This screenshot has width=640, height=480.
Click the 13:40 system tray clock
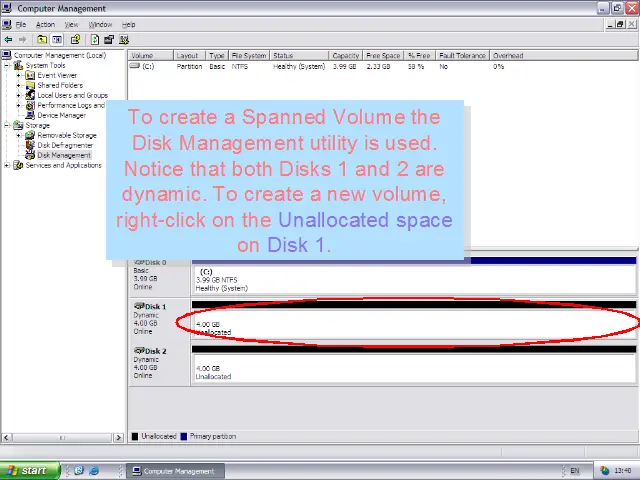(623, 471)
